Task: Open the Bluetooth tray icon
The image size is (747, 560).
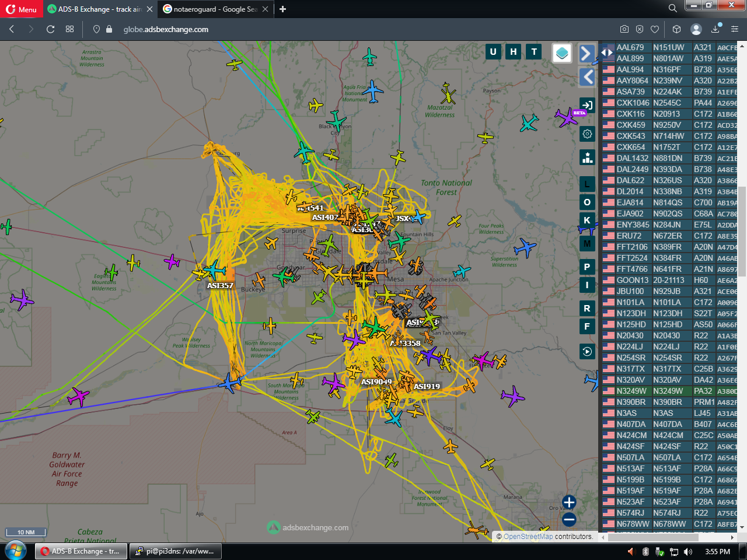Action: click(x=645, y=551)
